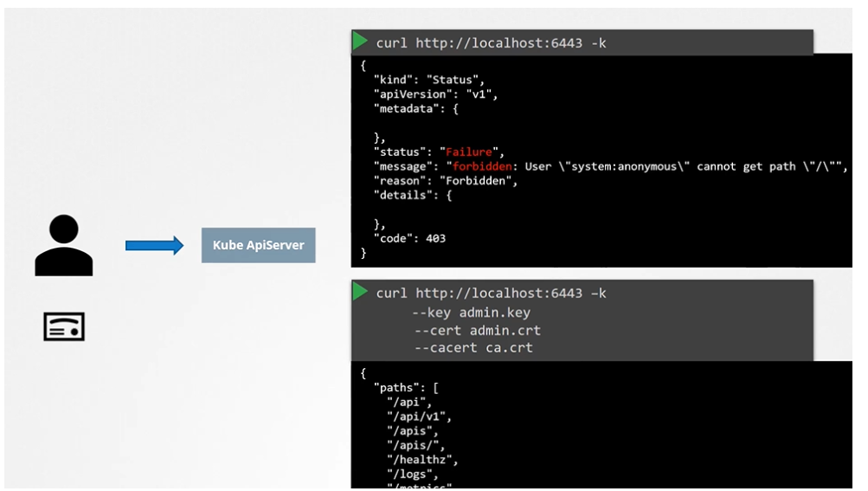Viewport: 868px width, 491px height.
Task: Click the first curl localhost:6443 command text
Action: coord(491,43)
